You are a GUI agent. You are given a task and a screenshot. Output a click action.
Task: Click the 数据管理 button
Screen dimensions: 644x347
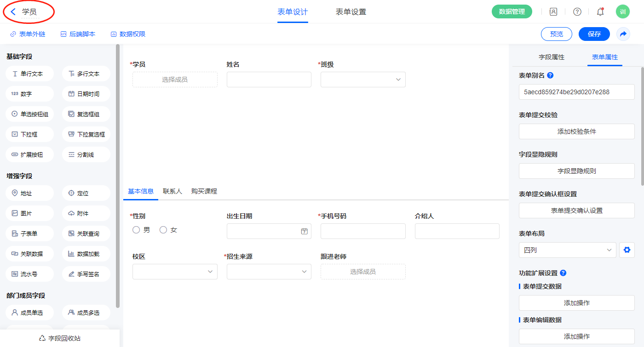coord(512,12)
